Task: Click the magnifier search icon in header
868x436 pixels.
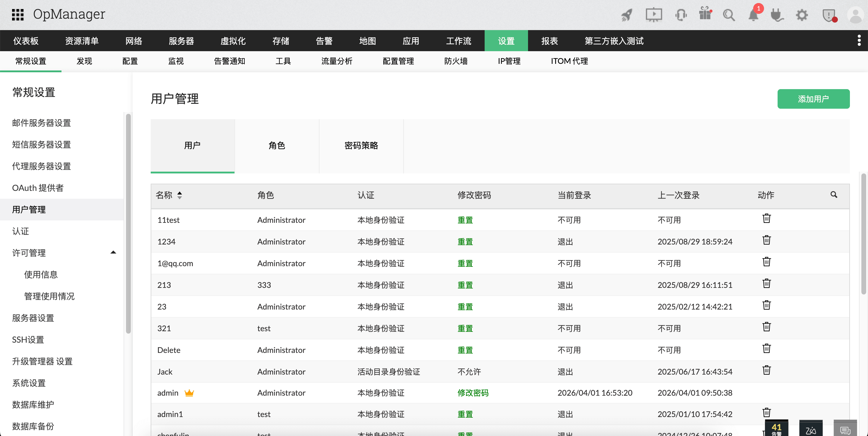Action: click(728, 15)
